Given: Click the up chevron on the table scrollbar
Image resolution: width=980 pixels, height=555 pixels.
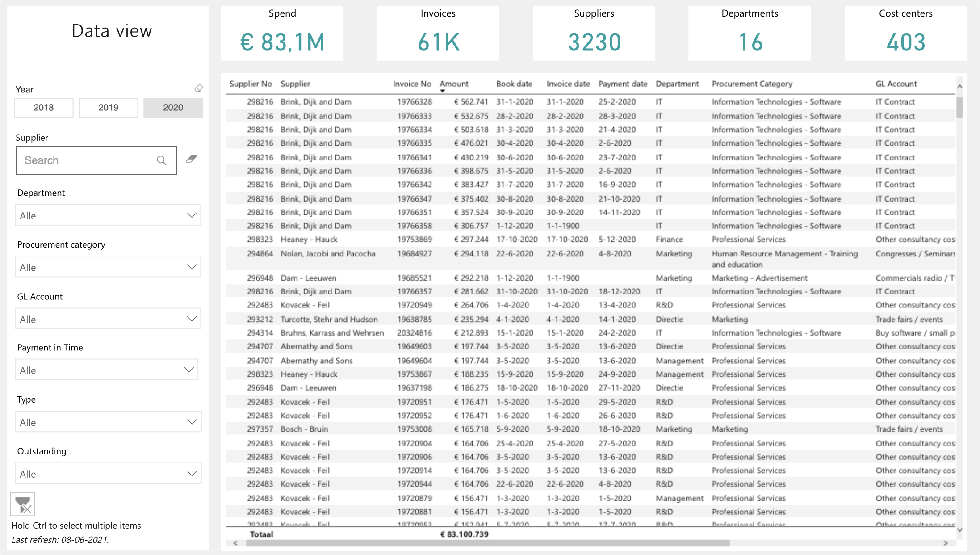Looking at the screenshot, I should 959,86.
